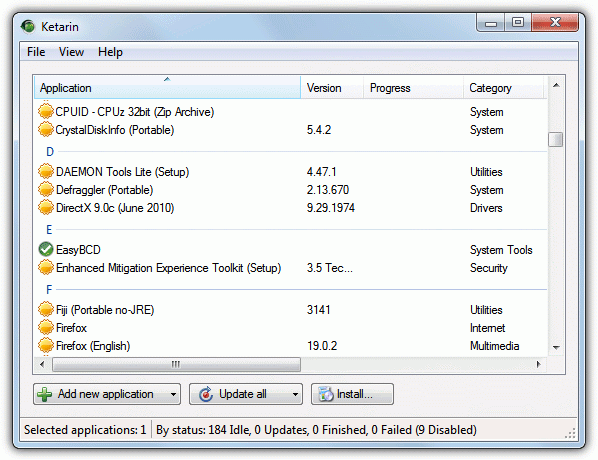
Task: Select the CPUID - CPUz 32bit (Zip Archive) row
Action: [291, 112]
